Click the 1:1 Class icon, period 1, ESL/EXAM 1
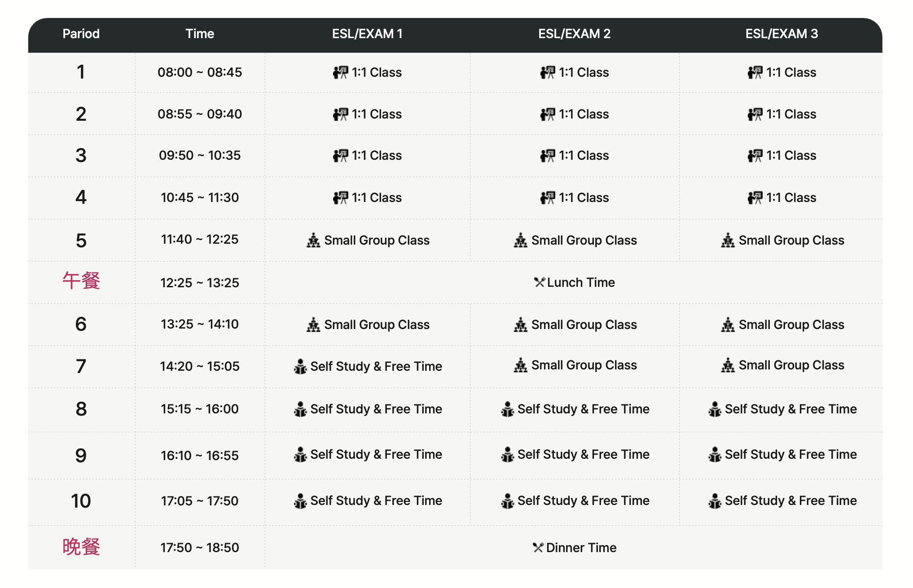The width and height of the screenshot is (913, 588). [340, 72]
